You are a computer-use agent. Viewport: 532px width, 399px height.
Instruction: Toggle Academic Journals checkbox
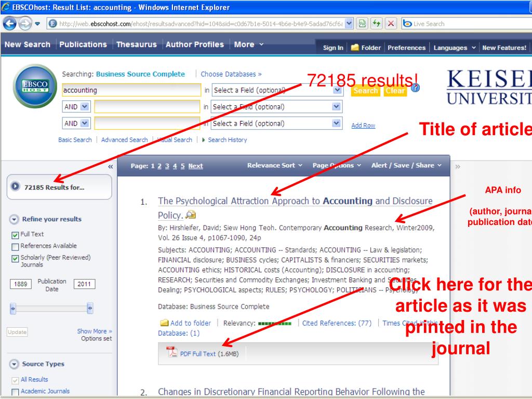point(15,392)
